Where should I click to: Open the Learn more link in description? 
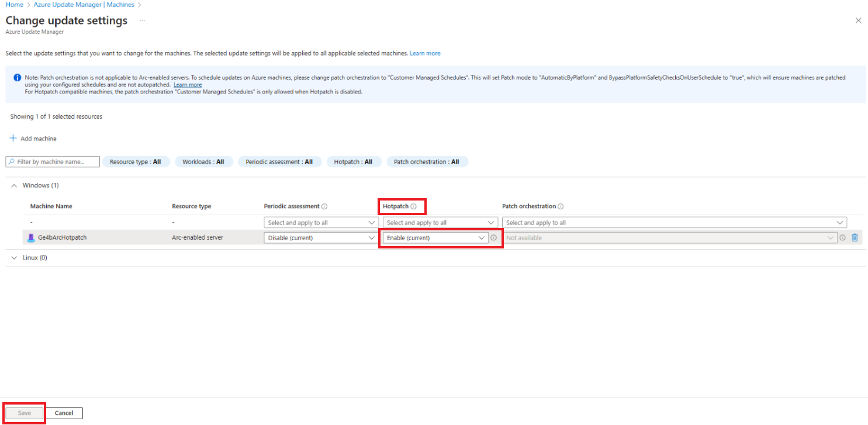(425, 53)
